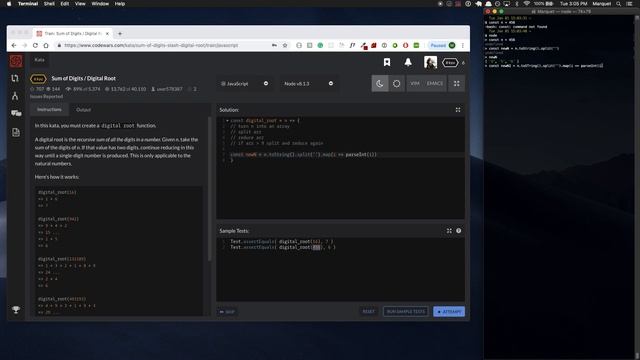Open the Edit menu
Image resolution: width=640 pixels, height=360 pixels.
64,4
